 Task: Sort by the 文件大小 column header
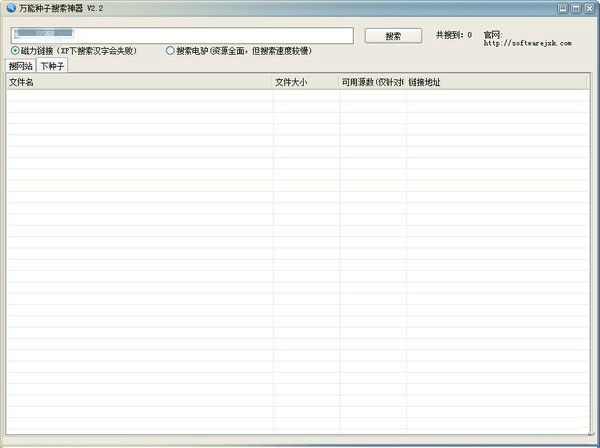pos(306,82)
